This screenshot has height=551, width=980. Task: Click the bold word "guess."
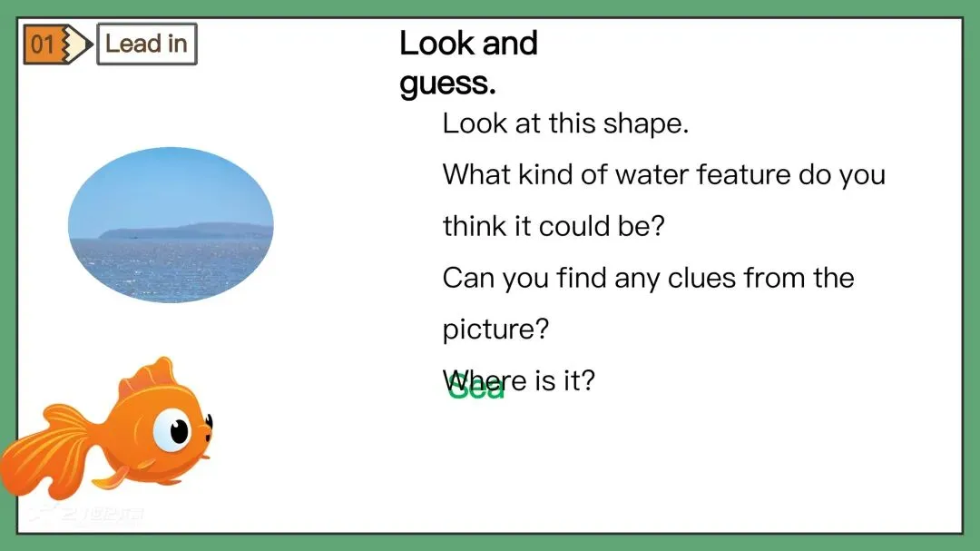click(x=447, y=84)
